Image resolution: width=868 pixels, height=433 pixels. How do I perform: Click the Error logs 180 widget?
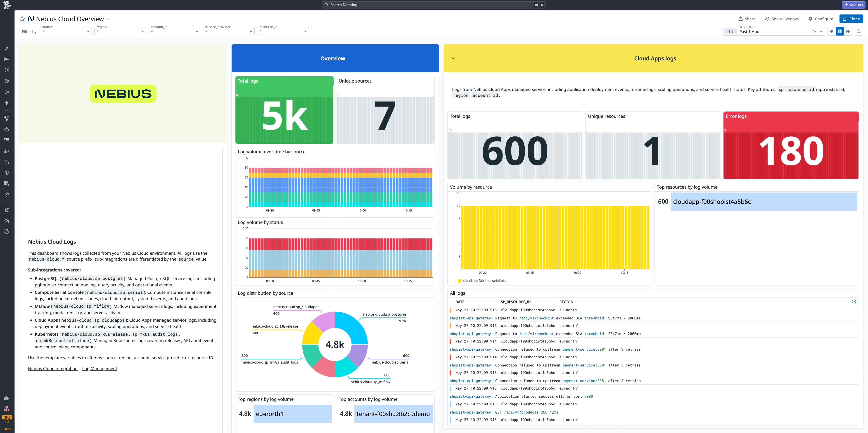coord(791,145)
